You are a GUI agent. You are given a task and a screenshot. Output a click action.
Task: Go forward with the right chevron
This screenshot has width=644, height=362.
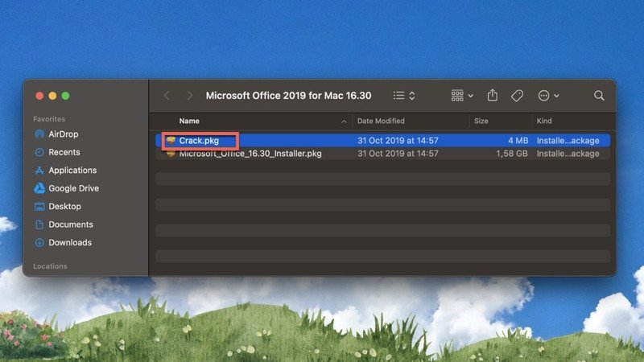[x=189, y=96]
